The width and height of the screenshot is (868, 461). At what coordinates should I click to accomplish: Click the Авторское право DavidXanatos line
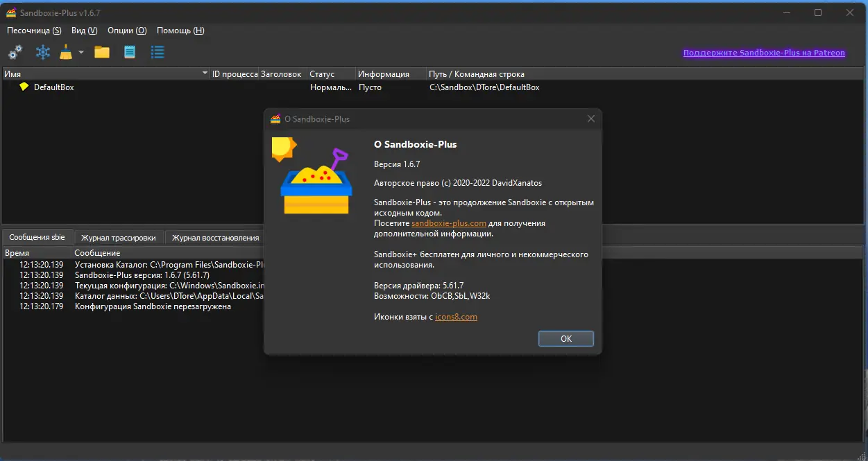[x=458, y=183]
